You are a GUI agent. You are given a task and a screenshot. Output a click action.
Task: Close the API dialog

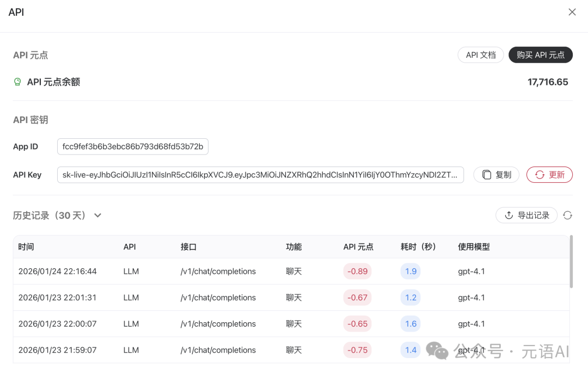tap(572, 12)
